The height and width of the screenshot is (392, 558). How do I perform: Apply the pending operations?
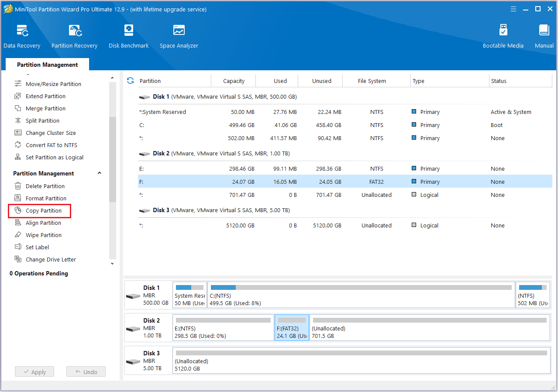pos(34,371)
